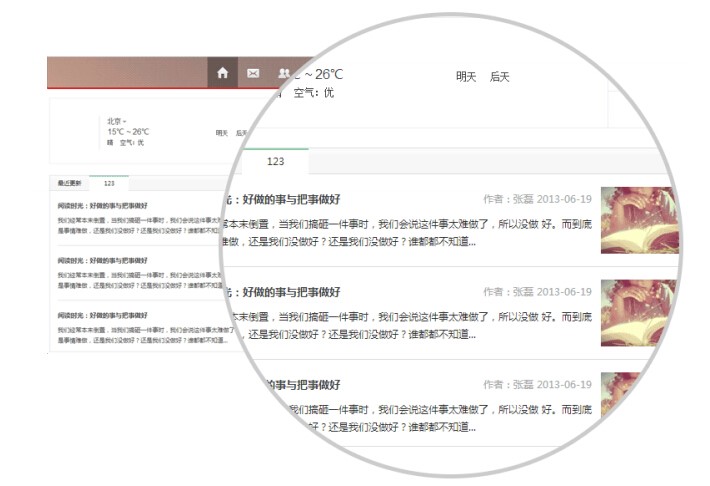Click author 张磊 on second magnified article
This screenshot has height=486, width=710.
point(523,292)
